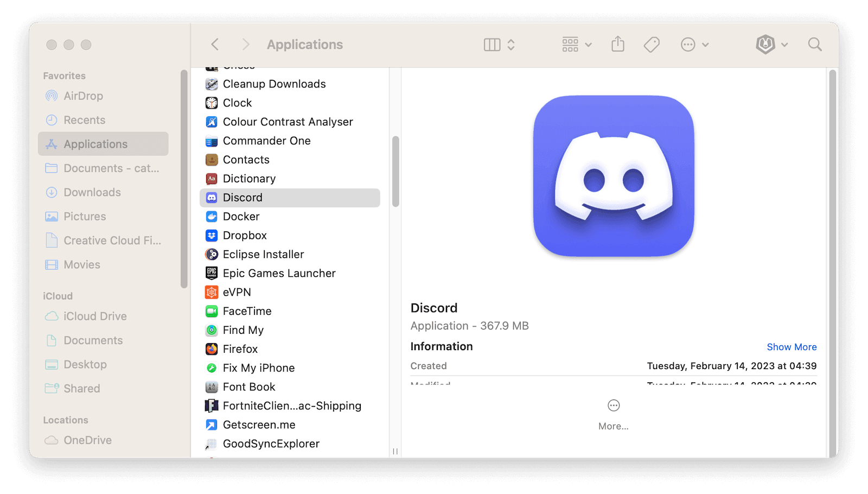Click the Epic Games Launcher icon
This screenshot has height=494, width=868.
[211, 273]
